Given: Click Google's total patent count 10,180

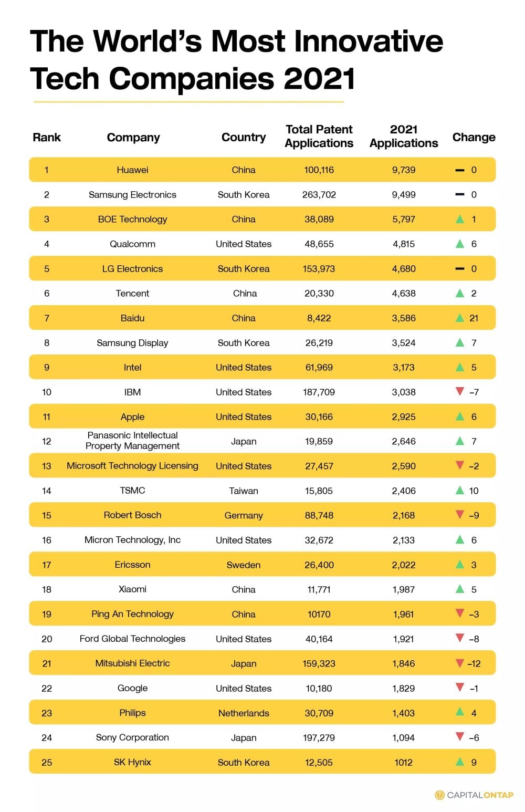Looking at the screenshot, I should pos(319,688).
